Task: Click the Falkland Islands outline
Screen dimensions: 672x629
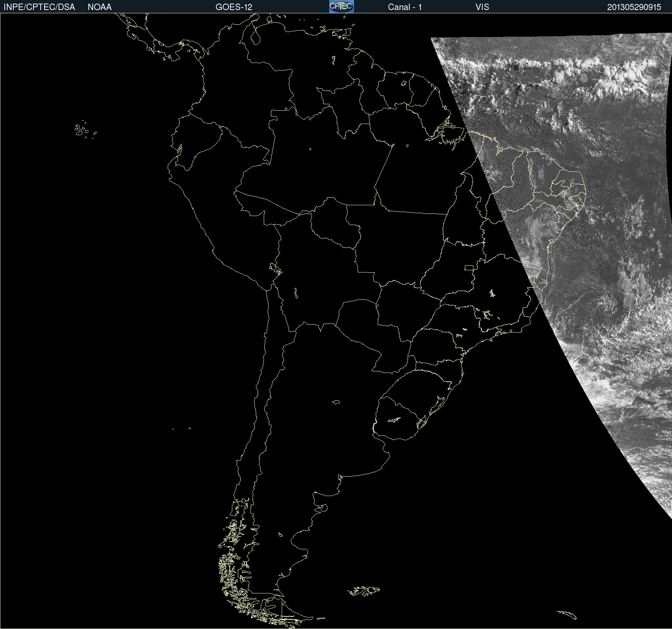Action: tap(364, 591)
